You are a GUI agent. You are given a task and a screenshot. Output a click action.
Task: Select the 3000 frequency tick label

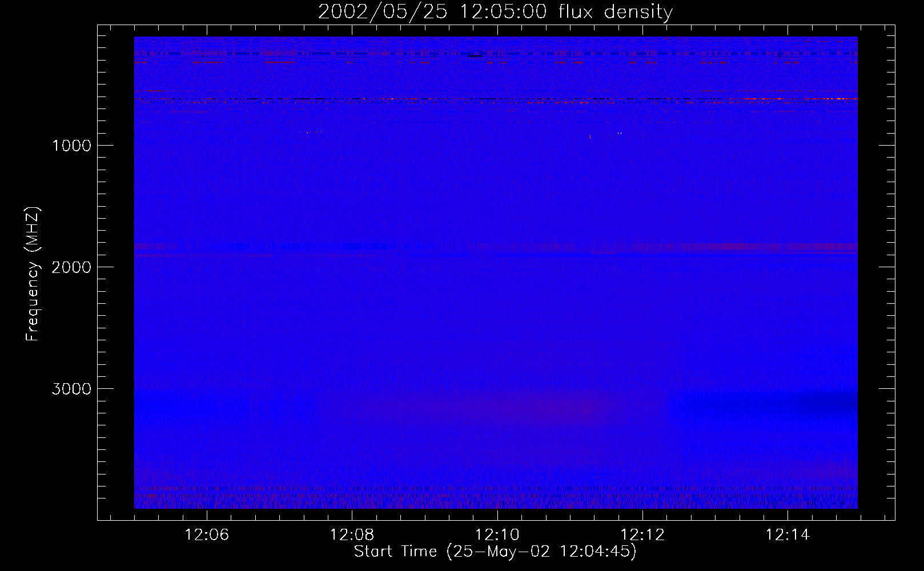(x=71, y=389)
